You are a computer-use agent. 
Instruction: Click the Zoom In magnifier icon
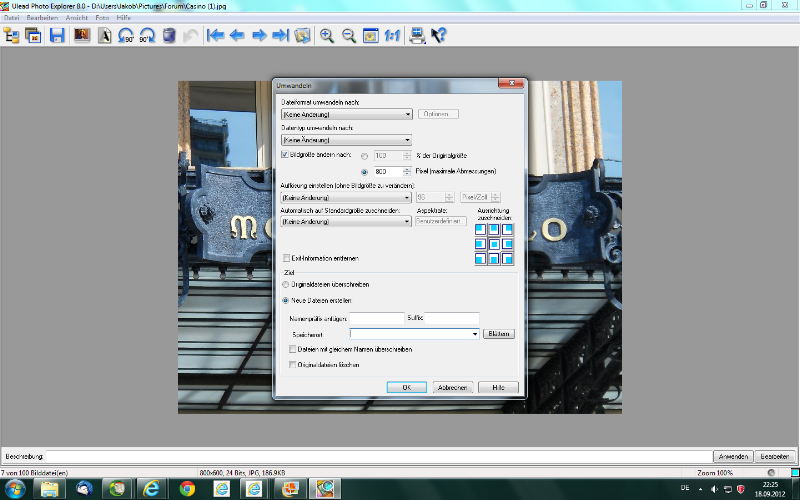pos(327,36)
